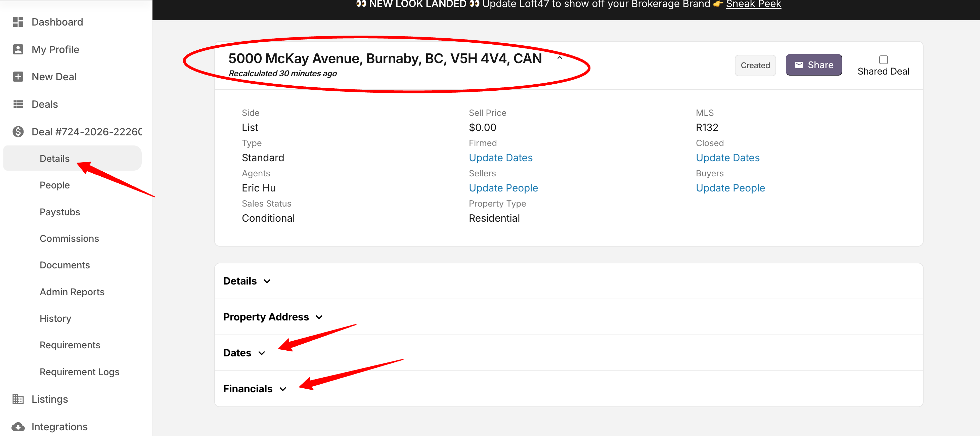980x436 pixels.
Task: Click Update Dates link under Firmed
Action: pos(500,158)
